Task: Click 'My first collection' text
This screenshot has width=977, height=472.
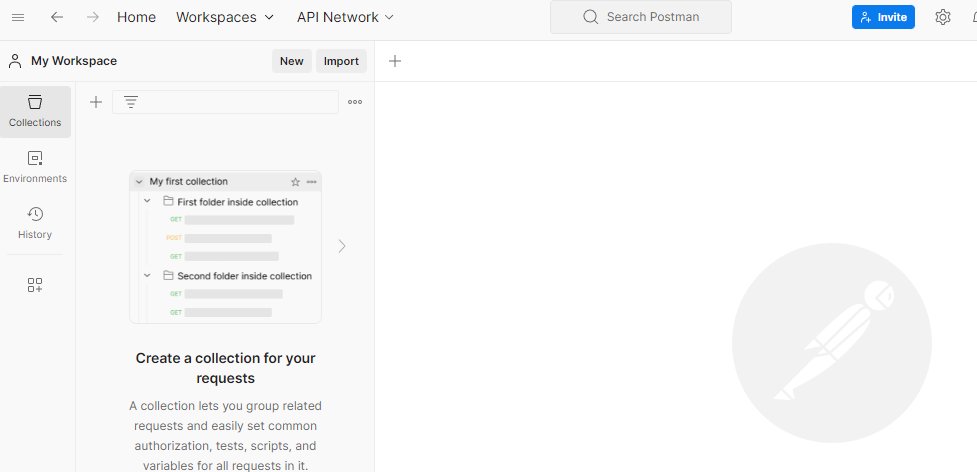Action: 189,182
